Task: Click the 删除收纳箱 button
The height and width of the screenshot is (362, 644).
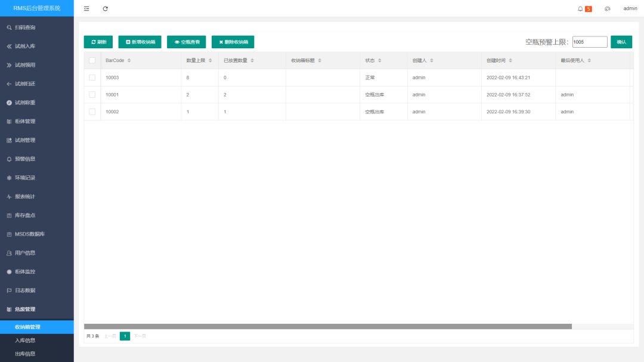Action: 233,42
